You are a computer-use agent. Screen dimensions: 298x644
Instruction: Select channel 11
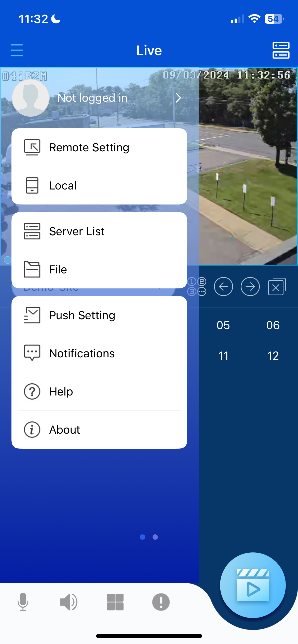point(223,356)
